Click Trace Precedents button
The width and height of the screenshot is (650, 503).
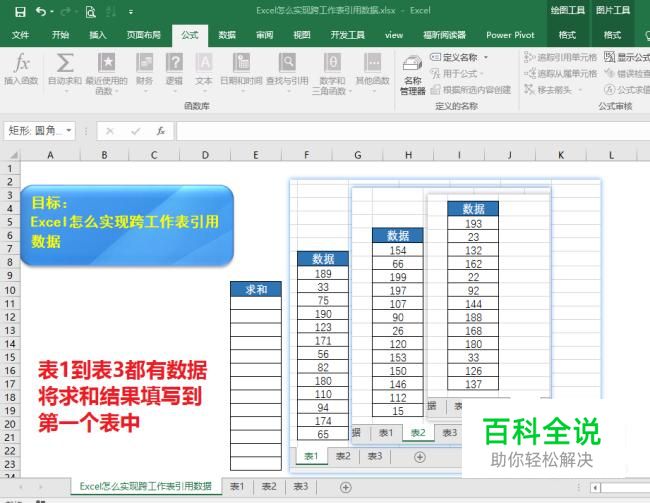560,57
